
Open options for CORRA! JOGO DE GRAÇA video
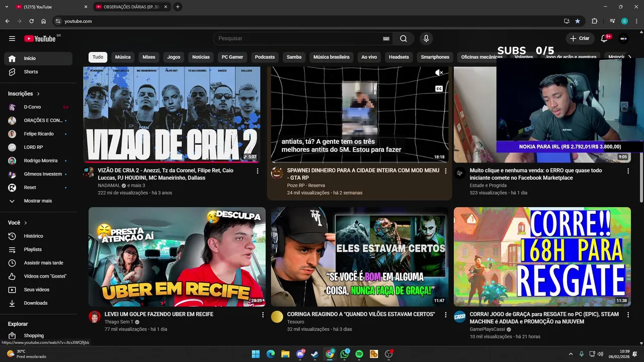click(x=628, y=315)
